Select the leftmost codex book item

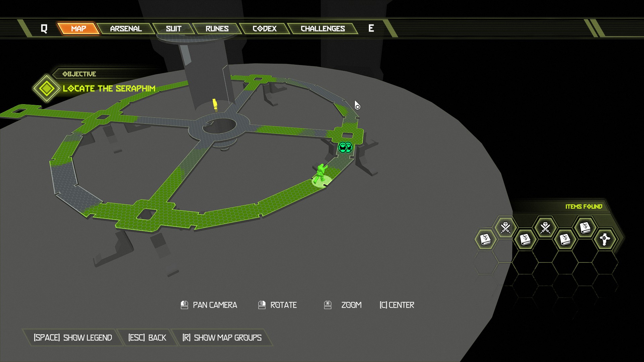485,239
